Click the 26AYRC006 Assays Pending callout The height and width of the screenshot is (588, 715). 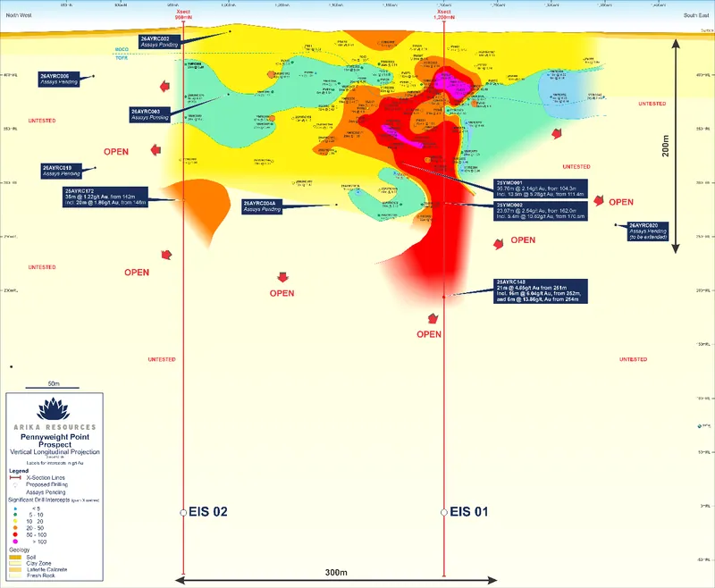point(59,79)
